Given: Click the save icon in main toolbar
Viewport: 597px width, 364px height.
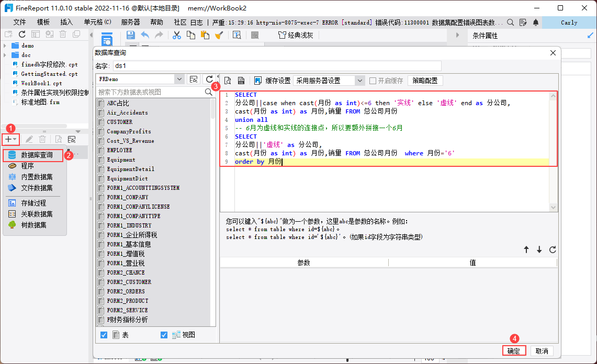Looking at the screenshot, I should [131, 35].
